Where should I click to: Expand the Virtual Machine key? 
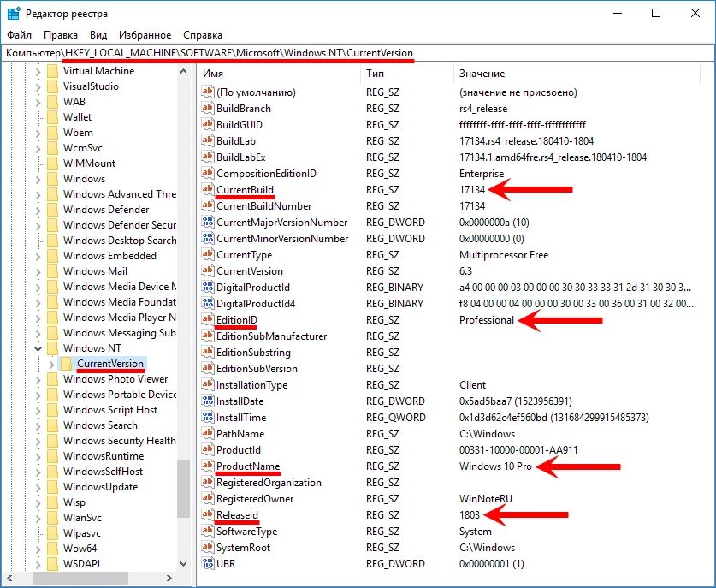(38, 72)
